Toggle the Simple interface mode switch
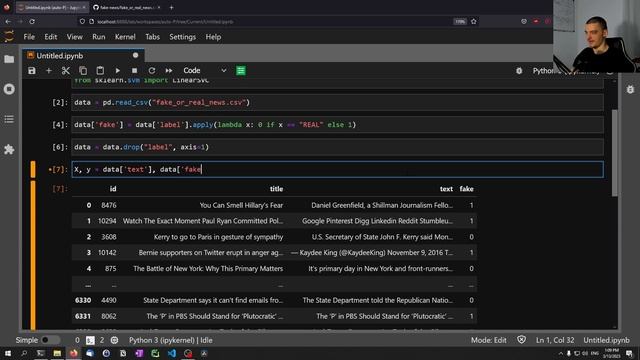Screen dimensions: 640x360 coord(50,340)
